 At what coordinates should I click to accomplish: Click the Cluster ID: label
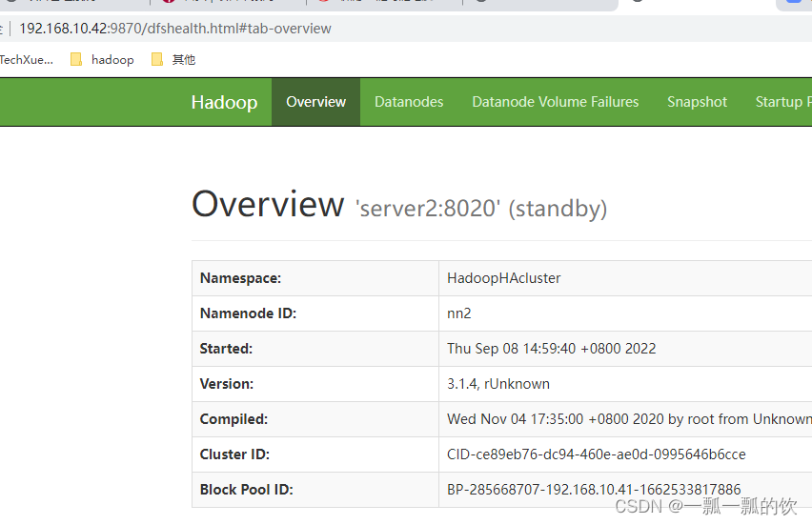tap(234, 454)
